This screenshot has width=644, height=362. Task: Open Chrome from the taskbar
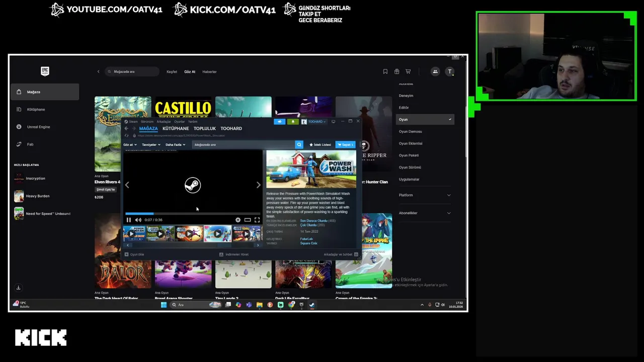click(291, 305)
